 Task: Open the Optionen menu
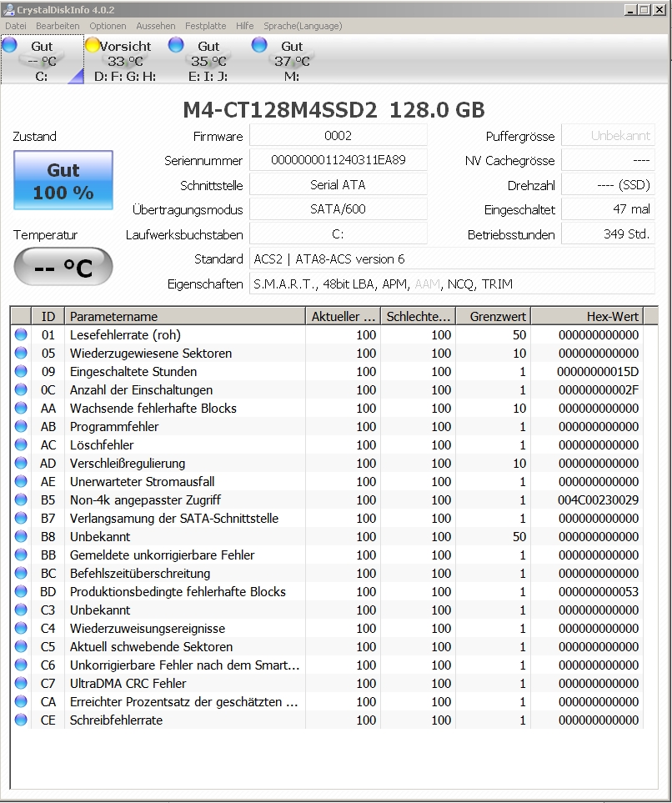click(x=108, y=26)
